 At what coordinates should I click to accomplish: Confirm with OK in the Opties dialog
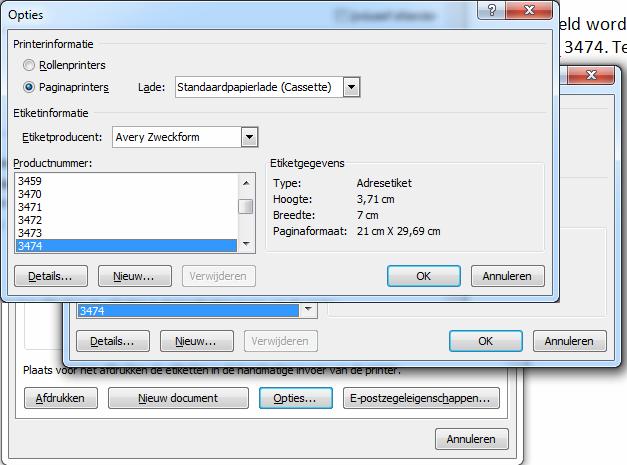click(x=423, y=276)
